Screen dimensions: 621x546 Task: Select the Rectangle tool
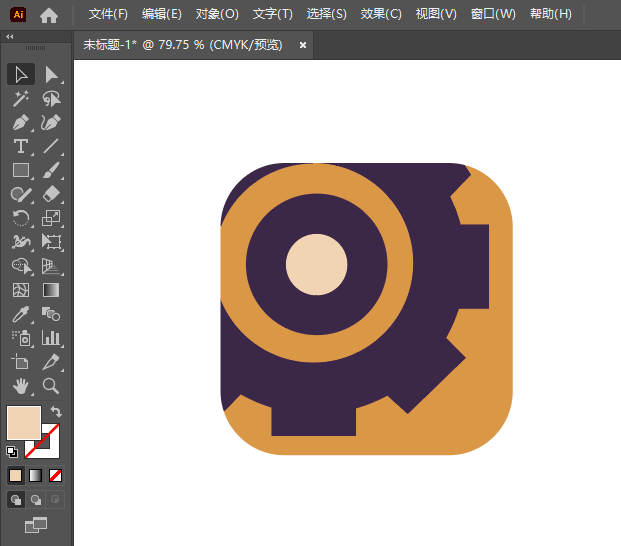[21, 170]
